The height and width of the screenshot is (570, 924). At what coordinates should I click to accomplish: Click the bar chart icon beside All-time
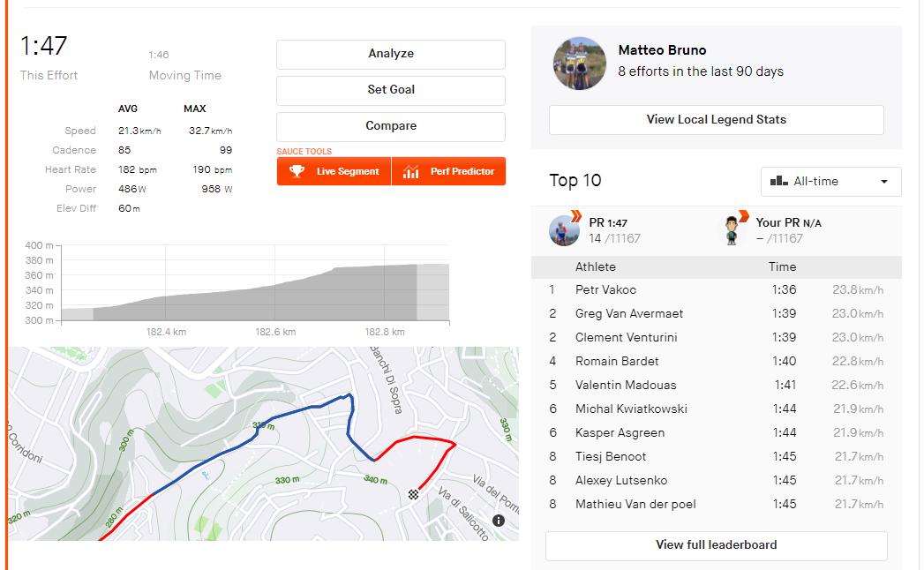click(x=778, y=181)
